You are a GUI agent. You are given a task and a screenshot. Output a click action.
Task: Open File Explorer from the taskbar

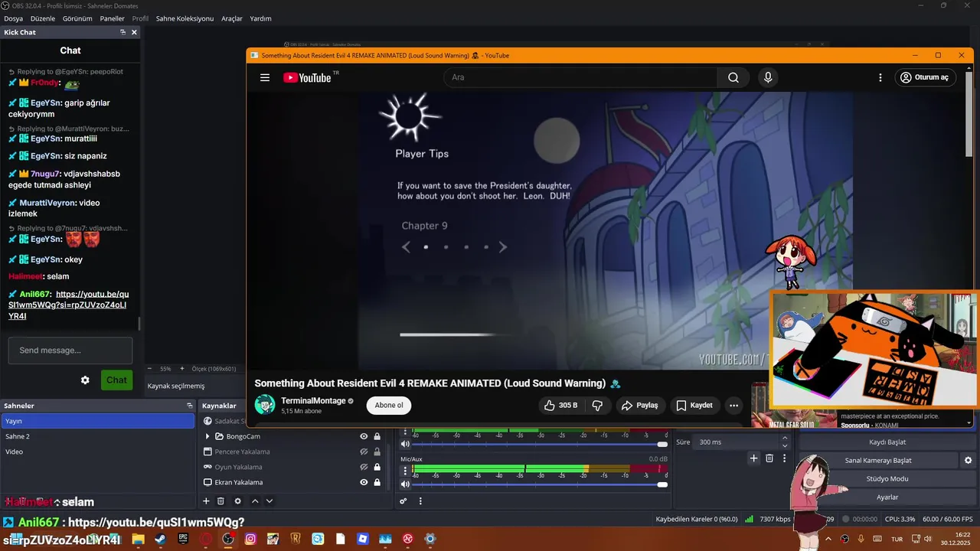[138, 539]
